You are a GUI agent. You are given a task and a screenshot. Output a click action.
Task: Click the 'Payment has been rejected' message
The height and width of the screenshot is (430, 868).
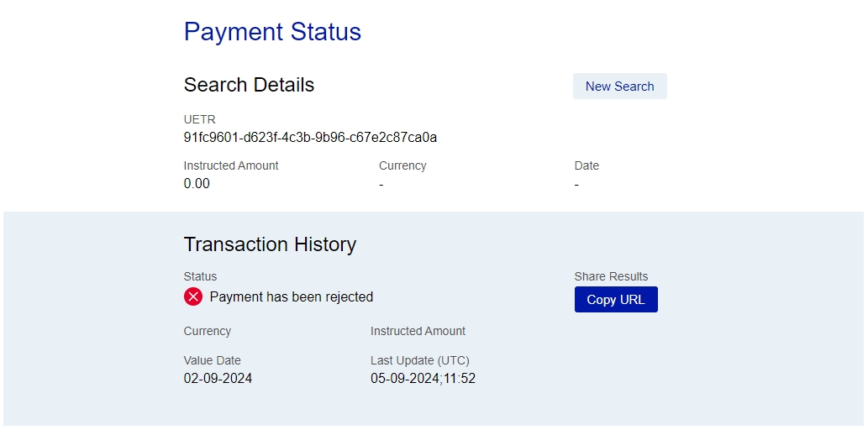pyautogui.click(x=291, y=296)
